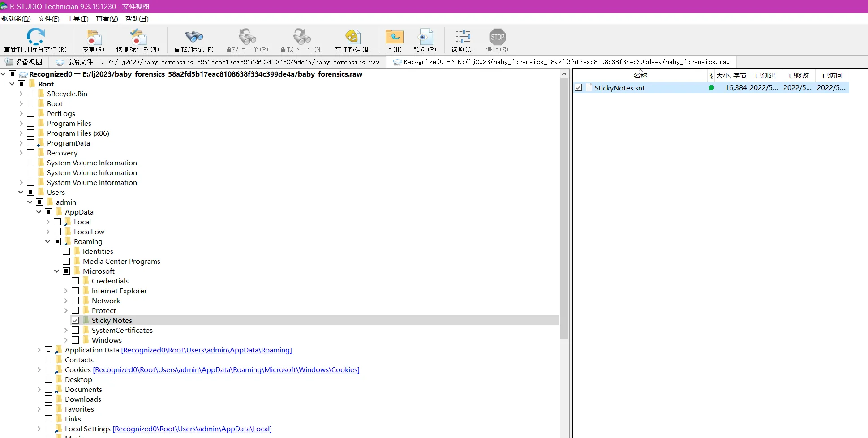
Task: Switch to the Device View (设备视图) tab
Action: (24, 62)
